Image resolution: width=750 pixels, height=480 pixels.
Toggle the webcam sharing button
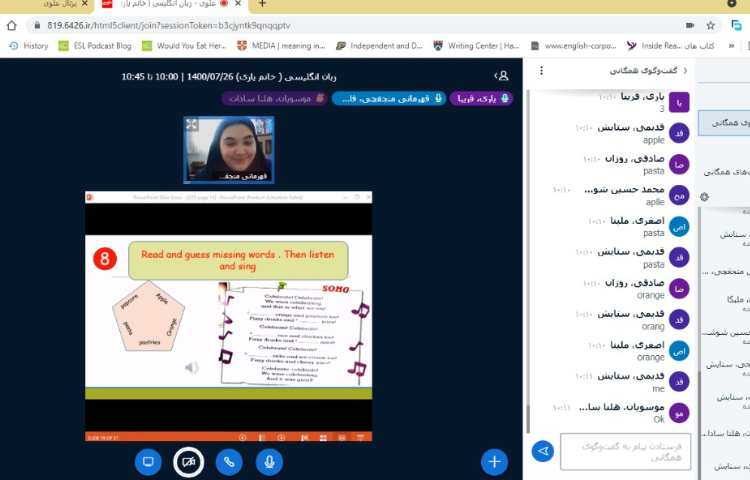(188, 461)
